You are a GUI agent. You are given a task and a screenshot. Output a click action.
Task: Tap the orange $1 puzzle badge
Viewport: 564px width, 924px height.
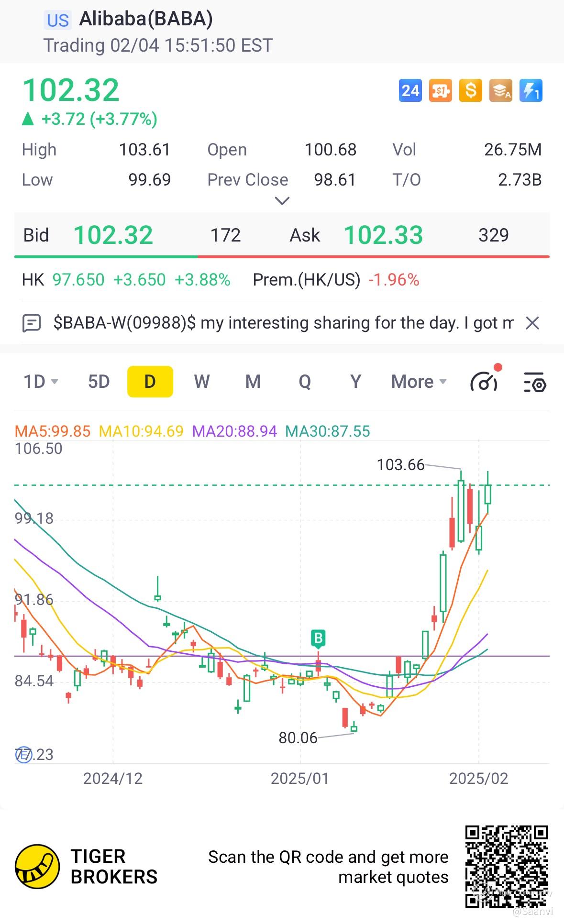[441, 90]
